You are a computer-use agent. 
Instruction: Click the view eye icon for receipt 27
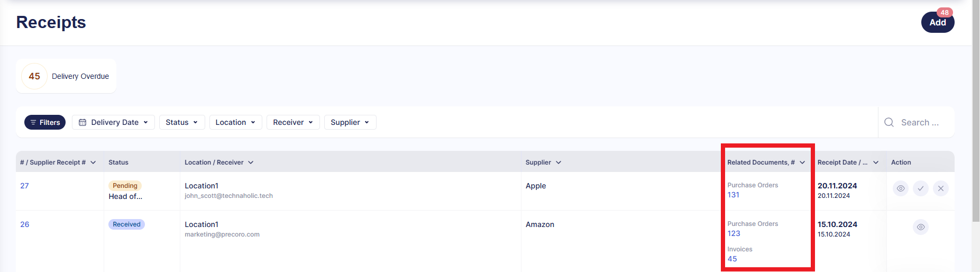coord(901,188)
